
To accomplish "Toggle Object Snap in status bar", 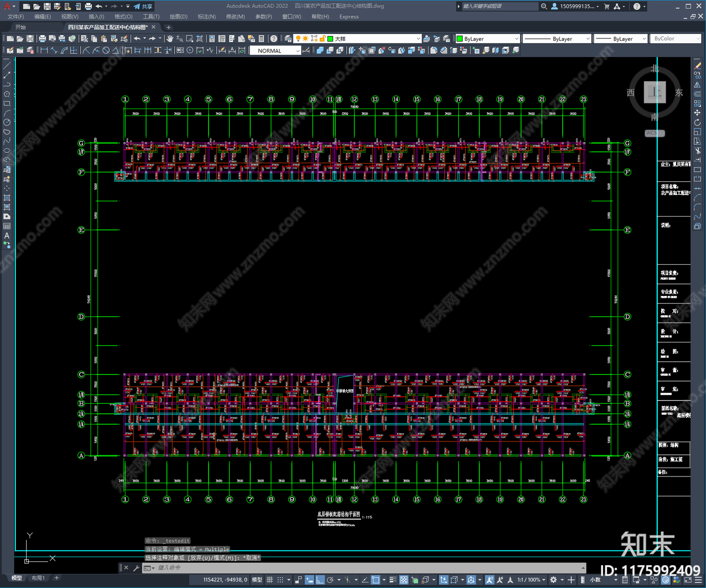I will (376, 580).
